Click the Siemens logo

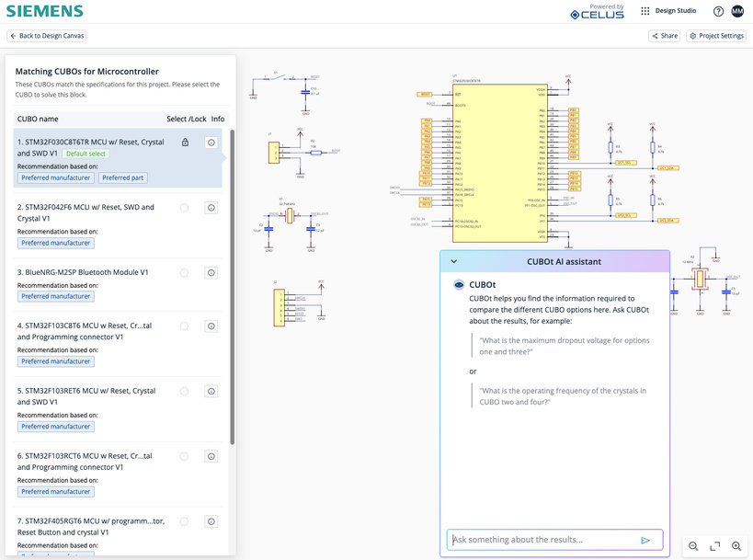[x=45, y=11]
